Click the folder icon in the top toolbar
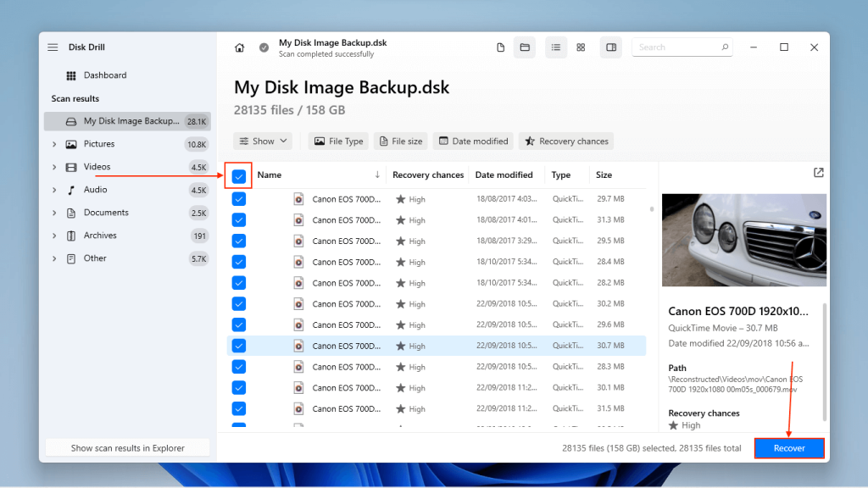Viewport: 868px width, 488px height. pos(525,47)
